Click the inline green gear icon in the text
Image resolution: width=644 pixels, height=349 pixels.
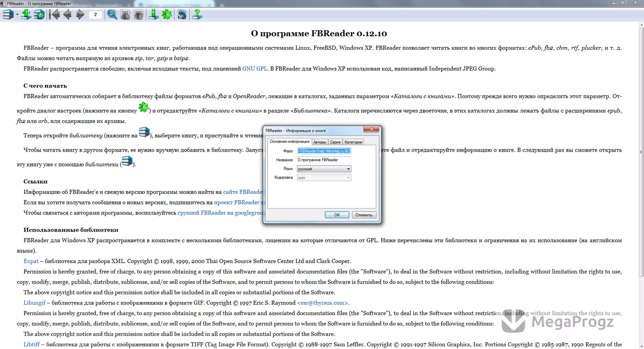144,107
